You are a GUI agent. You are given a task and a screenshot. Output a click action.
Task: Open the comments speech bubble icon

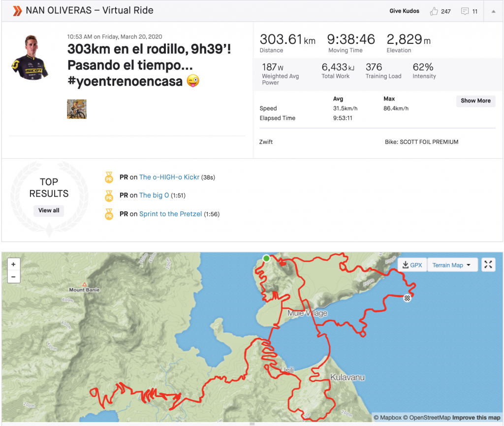(465, 11)
